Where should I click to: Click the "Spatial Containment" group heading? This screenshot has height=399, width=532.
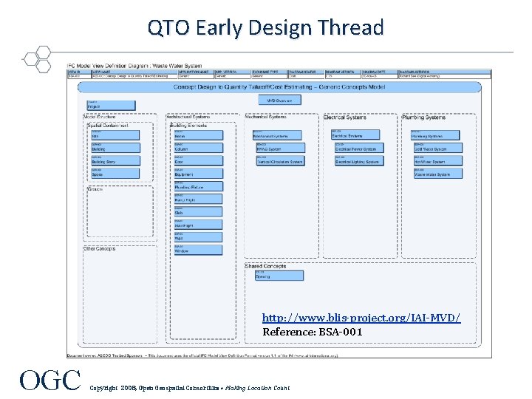pos(108,126)
